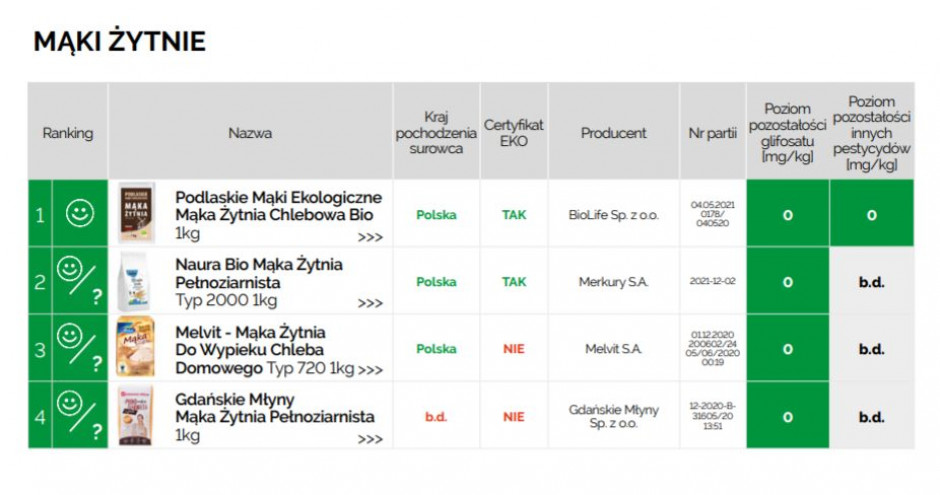Click the Naura Bio Mąka Żytnia Pełnoziarnista name
940x495 pixels.
259,273
